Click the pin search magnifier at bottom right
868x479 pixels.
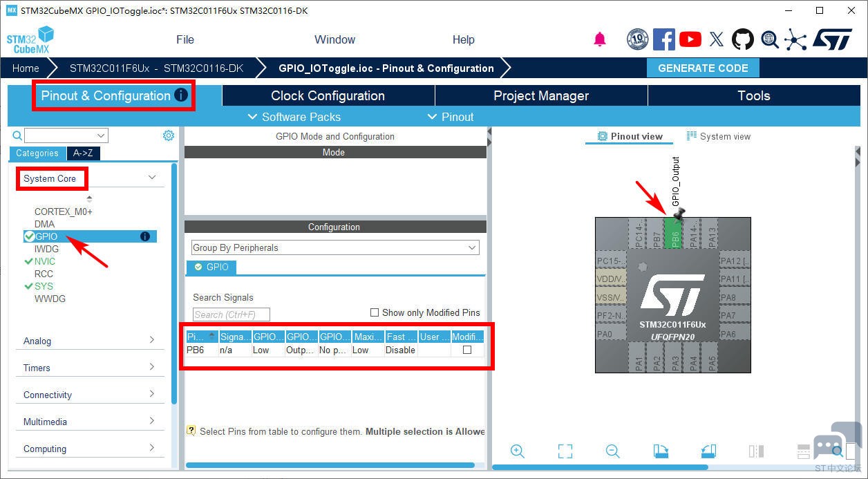pyautogui.click(x=838, y=451)
